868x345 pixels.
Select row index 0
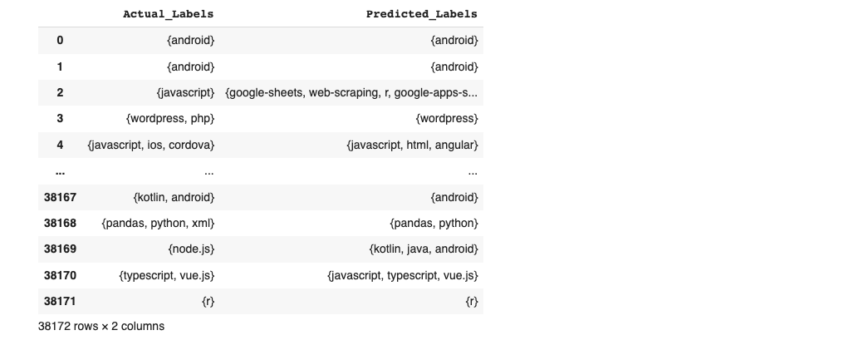(60, 41)
